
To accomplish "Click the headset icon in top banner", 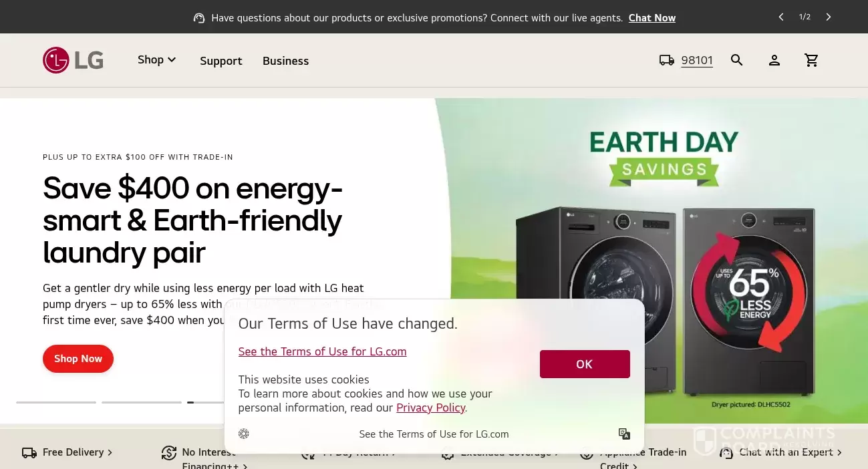I will 199,18.
